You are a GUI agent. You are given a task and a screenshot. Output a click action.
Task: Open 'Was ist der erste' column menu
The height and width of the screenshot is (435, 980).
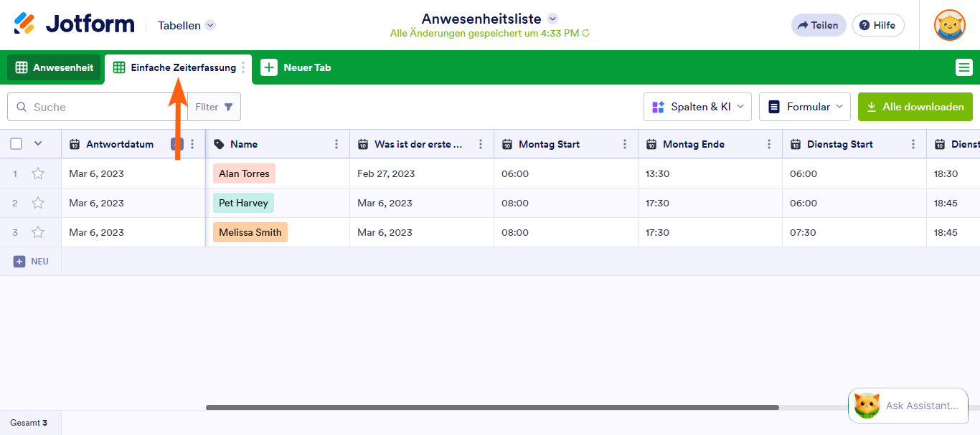[481, 144]
